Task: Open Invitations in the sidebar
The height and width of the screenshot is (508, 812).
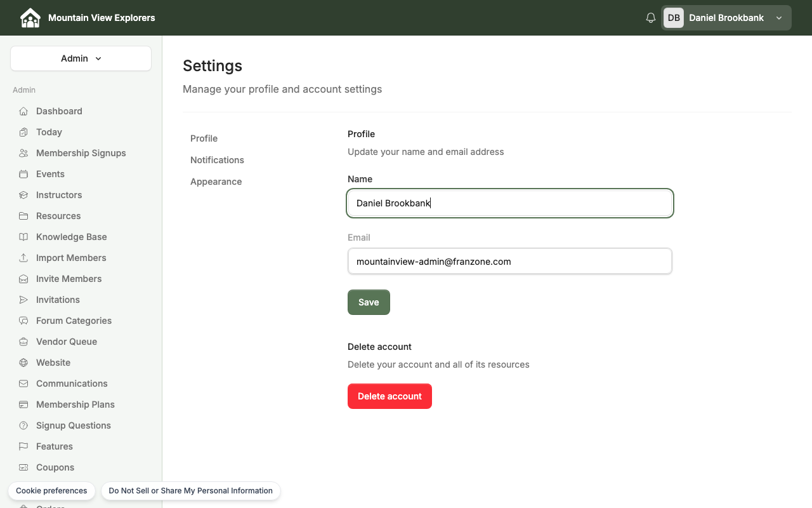Action: click(x=58, y=300)
